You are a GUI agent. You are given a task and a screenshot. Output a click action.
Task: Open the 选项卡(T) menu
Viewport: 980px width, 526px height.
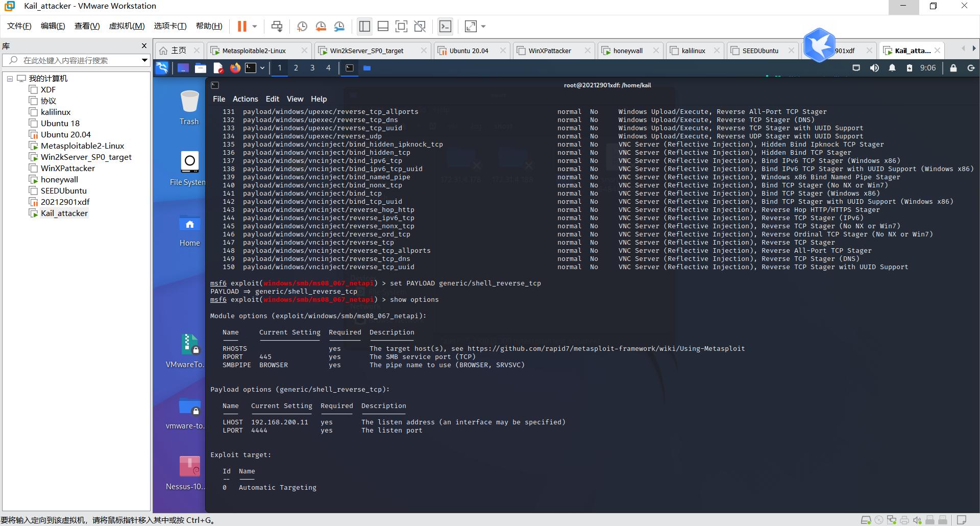click(170, 26)
